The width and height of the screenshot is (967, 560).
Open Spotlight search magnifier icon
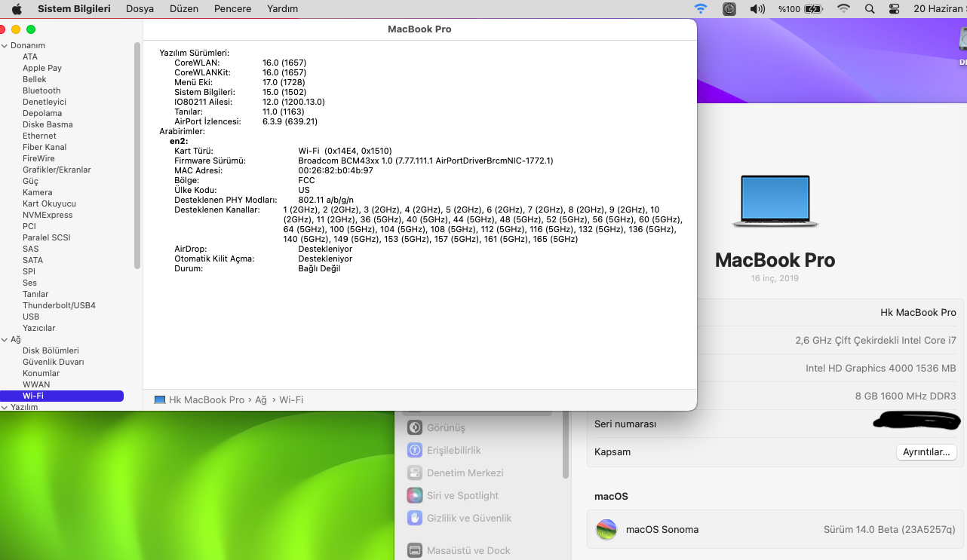870,9
